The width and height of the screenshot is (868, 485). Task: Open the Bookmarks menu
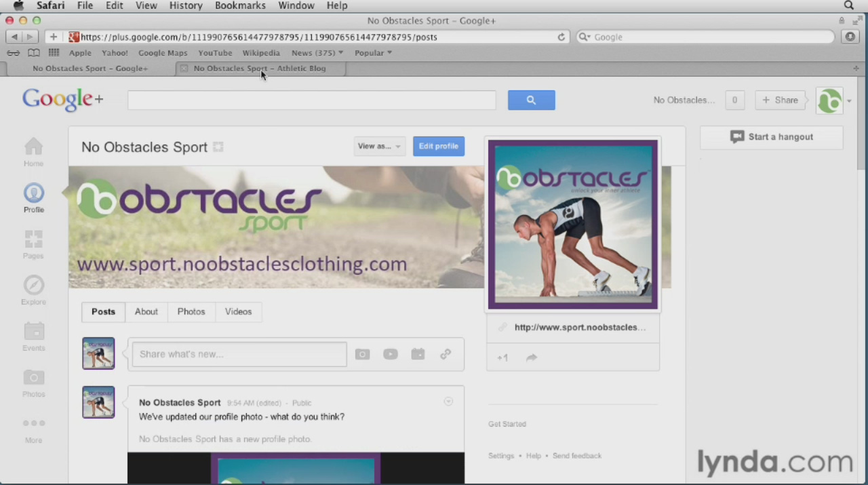[x=240, y=5]
